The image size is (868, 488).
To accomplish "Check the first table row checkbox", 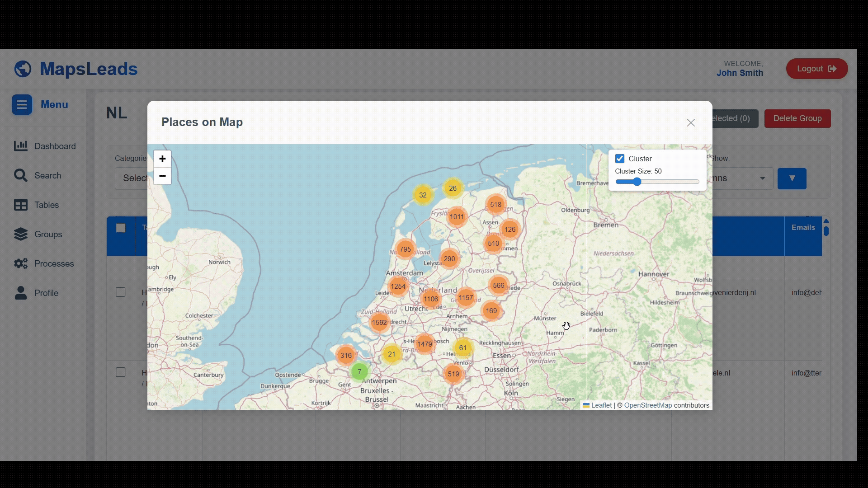I will point(120,292).
